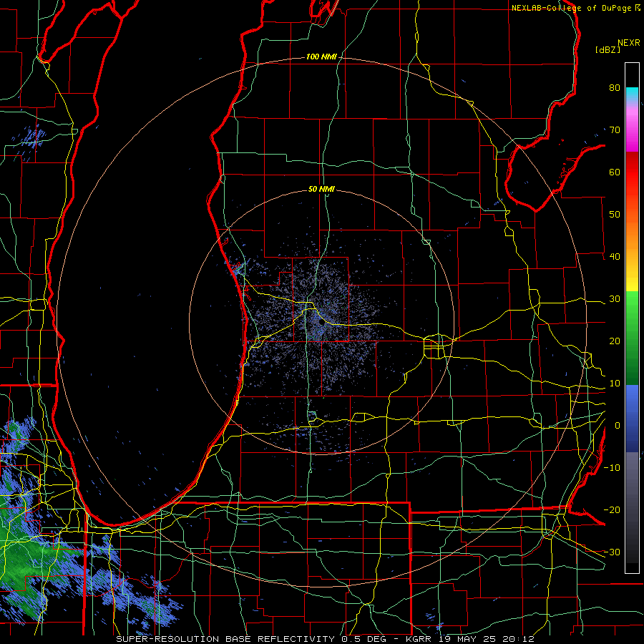Image resolution: width=644 pixels, height=644 pixels.
Task: Click the cyan top segment of dBZ color bar
Action: pos(632,94)
